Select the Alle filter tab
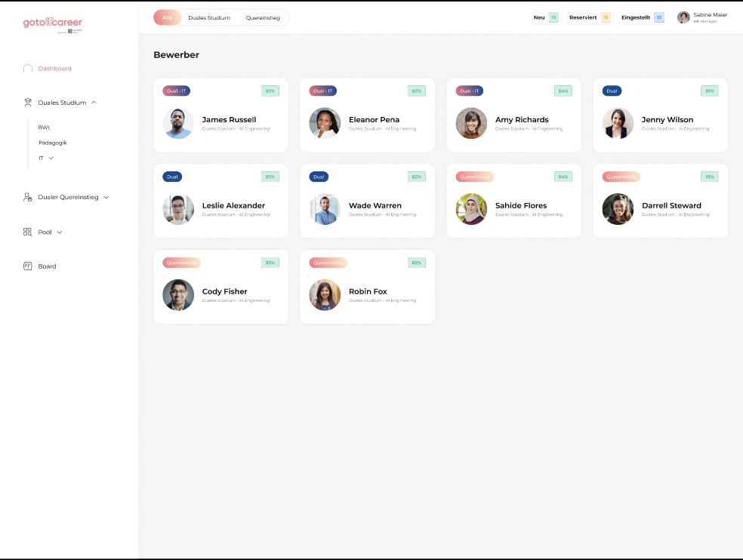 (168, 17)
